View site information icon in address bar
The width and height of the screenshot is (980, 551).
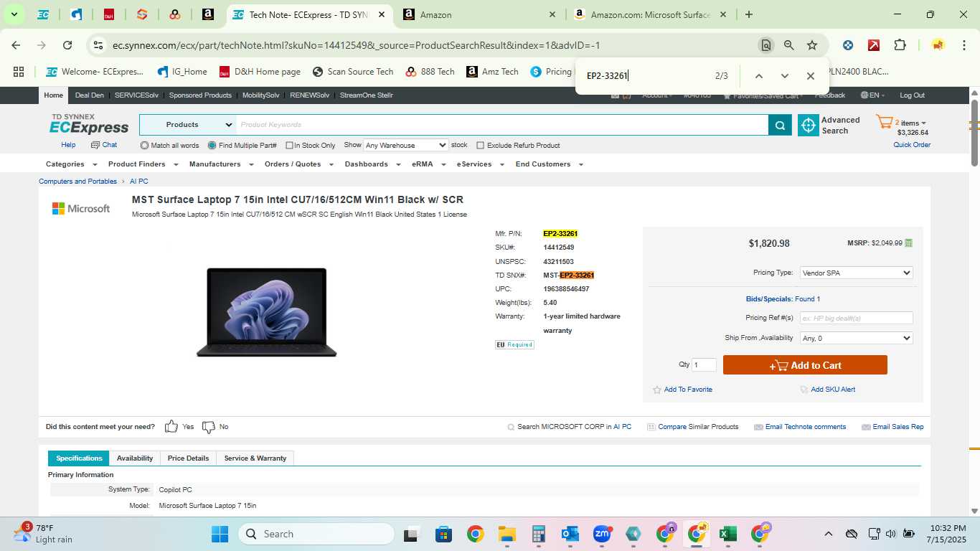click(x=98, y=45)
